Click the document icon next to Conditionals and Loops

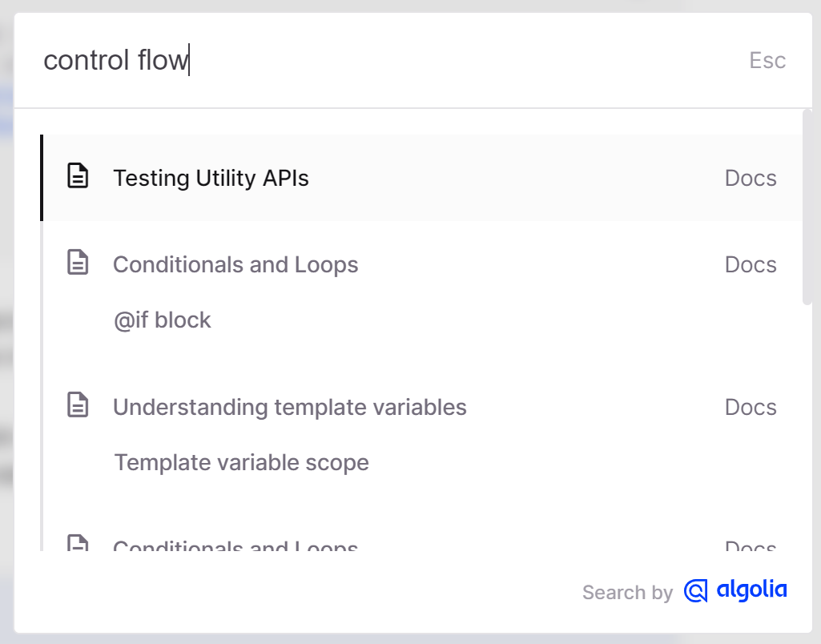[77, 264]
